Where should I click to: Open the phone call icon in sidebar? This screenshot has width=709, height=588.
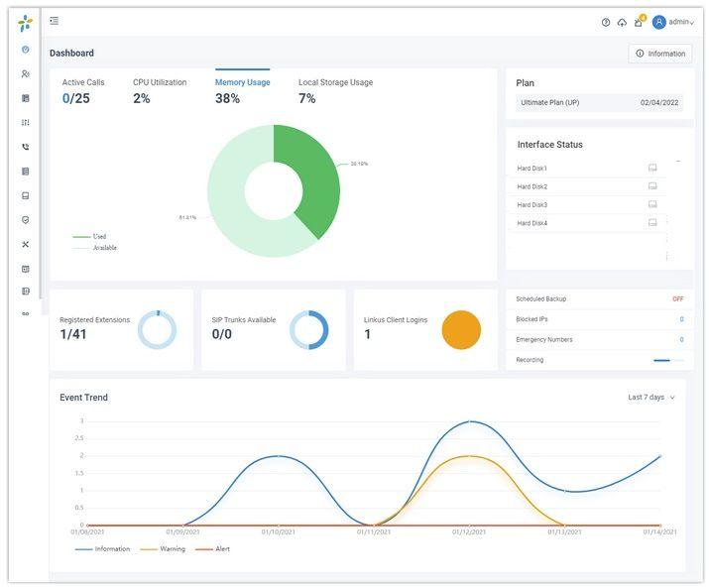pyautogui.click(x=26, y=147)
